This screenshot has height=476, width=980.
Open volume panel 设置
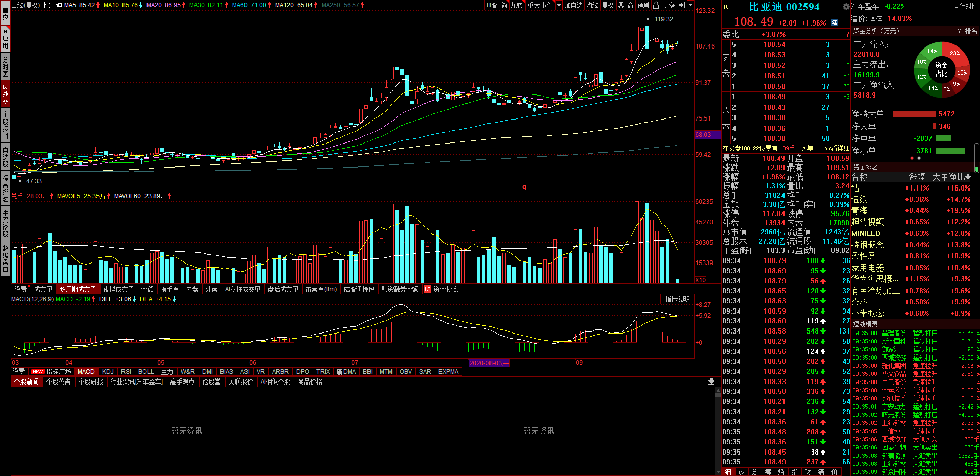[21, 289]
